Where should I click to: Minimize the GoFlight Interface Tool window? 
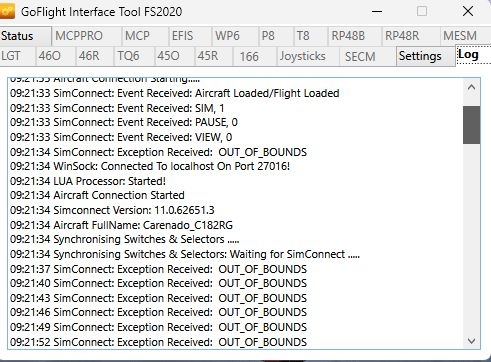[377, 11]
